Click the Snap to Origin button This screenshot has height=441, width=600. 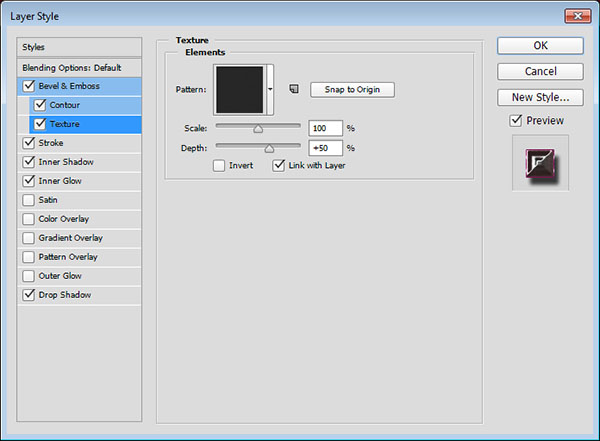pyautogui.click(x=352, y=89)
